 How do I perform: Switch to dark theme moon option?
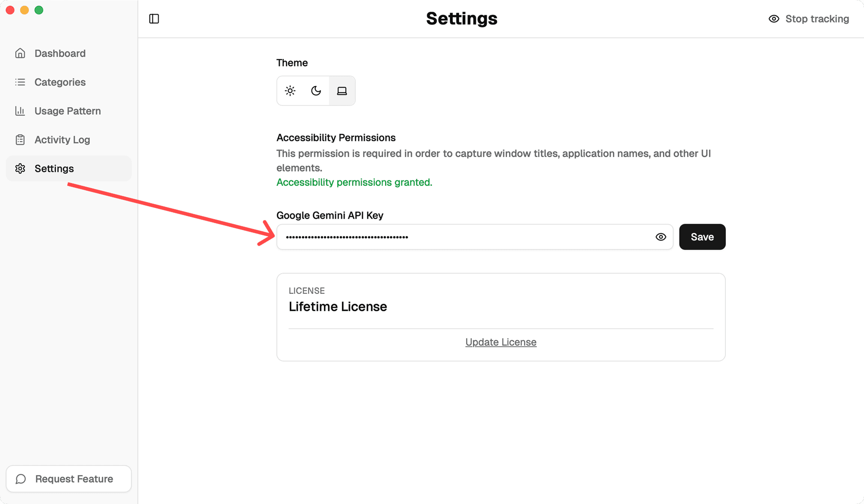click(x=316, y=90)
